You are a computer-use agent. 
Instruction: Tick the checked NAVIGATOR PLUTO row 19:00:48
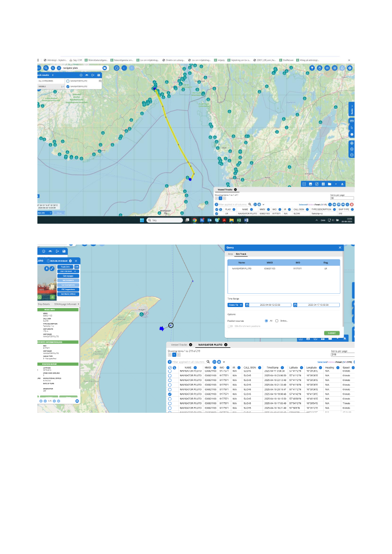170,394
